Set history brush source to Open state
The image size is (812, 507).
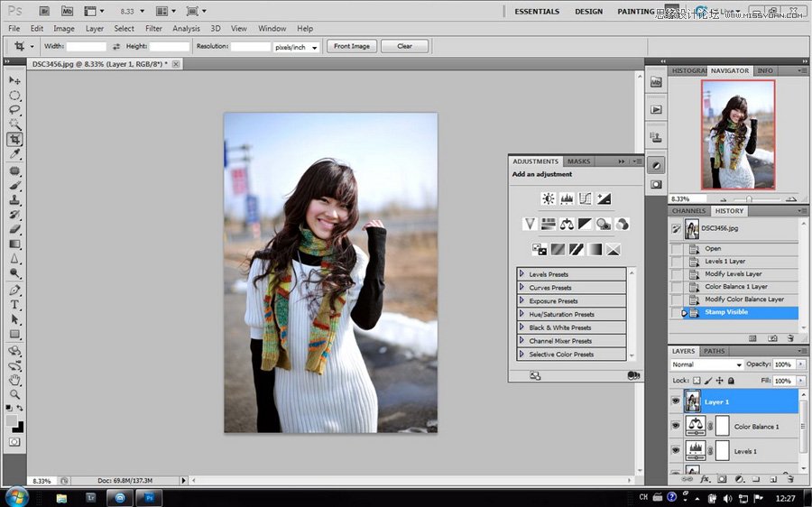pos(677,249)
